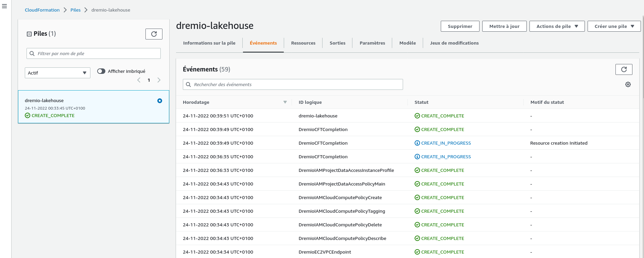The width and height of the screenshot is (644, 258).
Task: Select the dremio-lakehouse stack radio button
Action: tap(160, 101)
